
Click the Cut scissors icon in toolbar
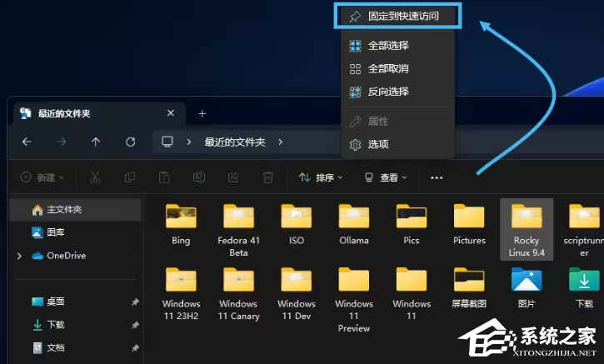tap(95, 177)
